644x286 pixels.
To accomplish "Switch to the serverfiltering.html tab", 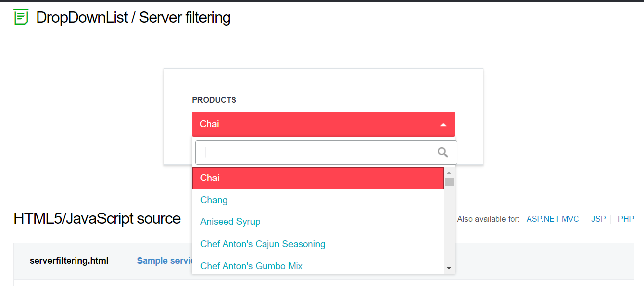I will pyautogui.click(x=69, y=261).
